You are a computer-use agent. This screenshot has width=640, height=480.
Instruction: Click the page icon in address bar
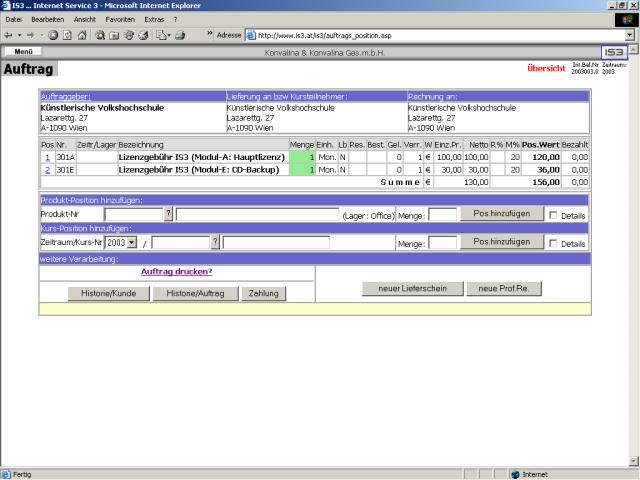tap(251, 36)
